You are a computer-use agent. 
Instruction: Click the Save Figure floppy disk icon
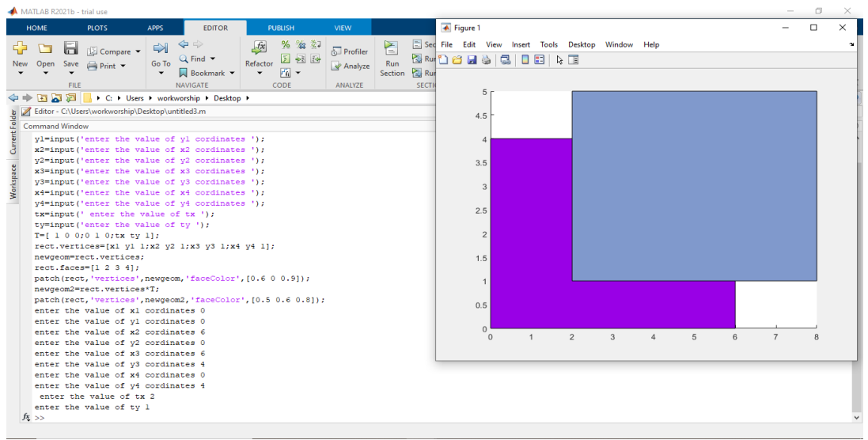tap(472, 60)
